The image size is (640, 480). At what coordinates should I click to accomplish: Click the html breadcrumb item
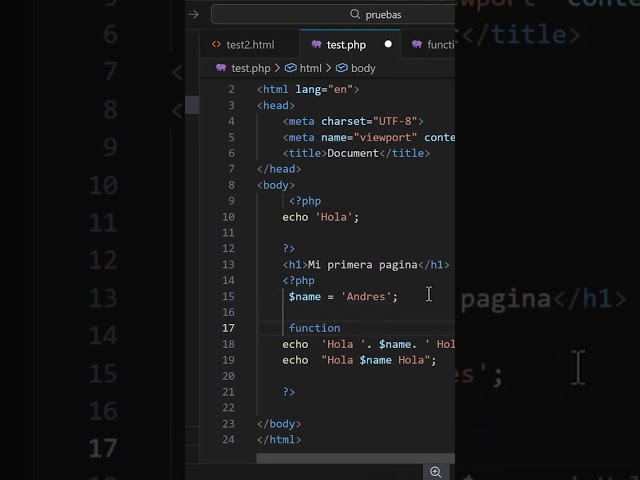pyautogui.click(x=311, y=68)
